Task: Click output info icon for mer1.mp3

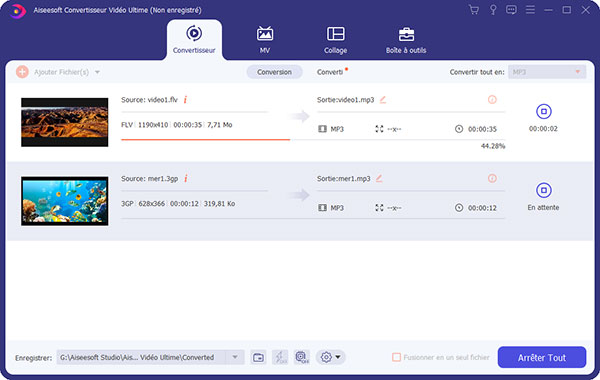Action: click(492, 179)
